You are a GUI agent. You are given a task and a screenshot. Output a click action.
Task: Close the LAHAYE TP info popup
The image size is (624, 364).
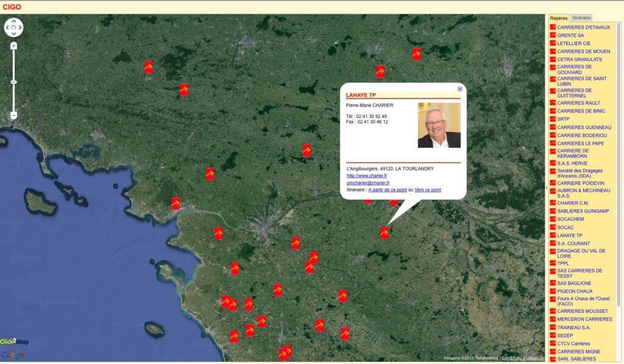tap(459, 89)
